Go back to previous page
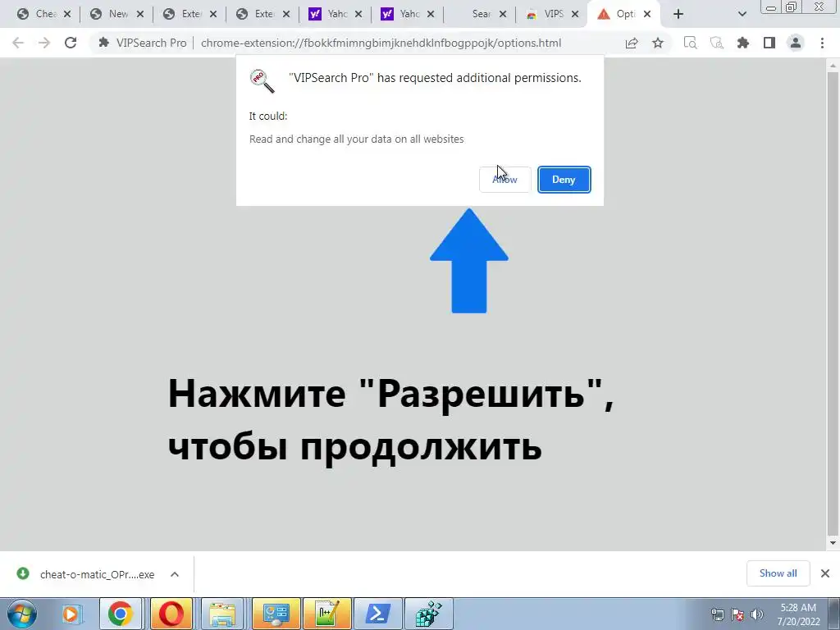 [18, 43]
